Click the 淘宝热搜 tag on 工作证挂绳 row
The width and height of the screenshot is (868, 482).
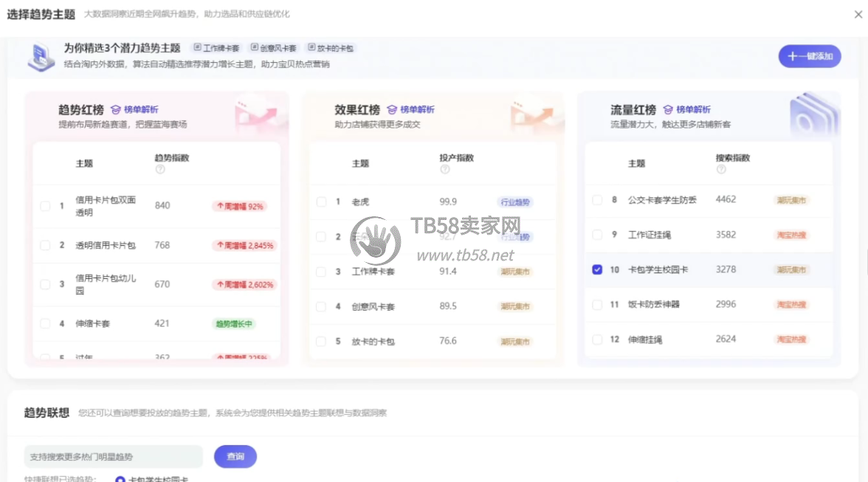tap(791, 235)
